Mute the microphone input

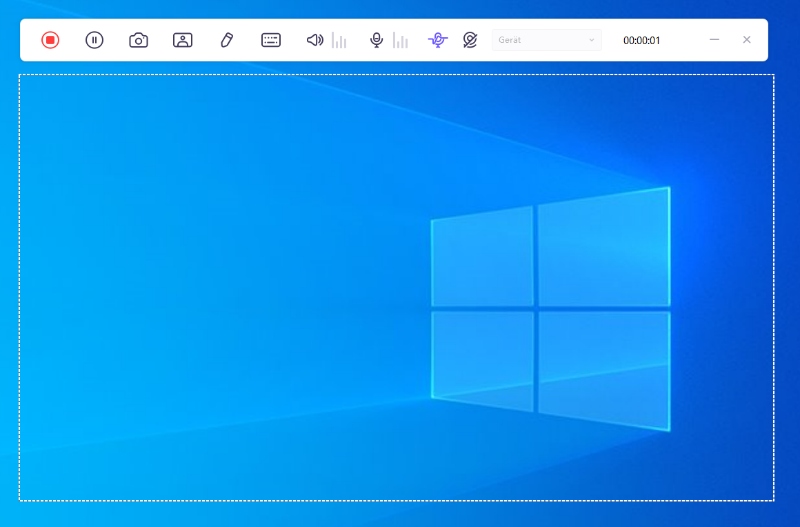point(376,40)
